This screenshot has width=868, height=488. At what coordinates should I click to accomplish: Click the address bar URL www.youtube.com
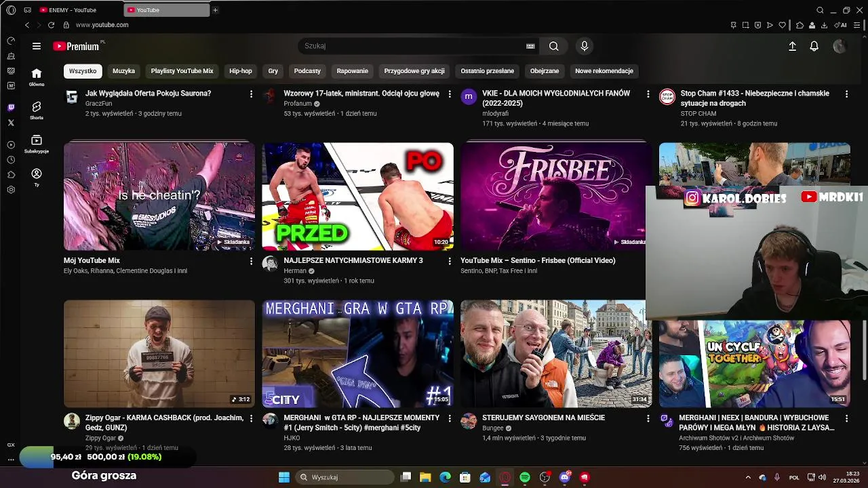[102, 25]
